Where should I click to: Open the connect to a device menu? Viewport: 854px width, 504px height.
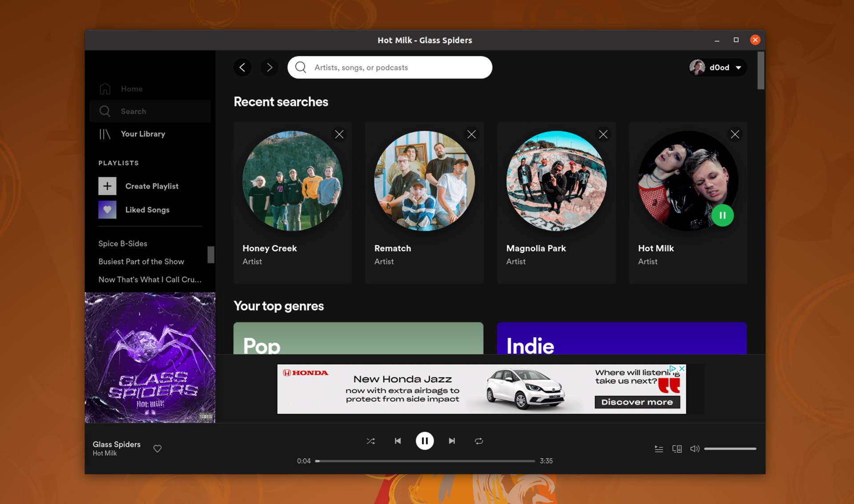677,449
